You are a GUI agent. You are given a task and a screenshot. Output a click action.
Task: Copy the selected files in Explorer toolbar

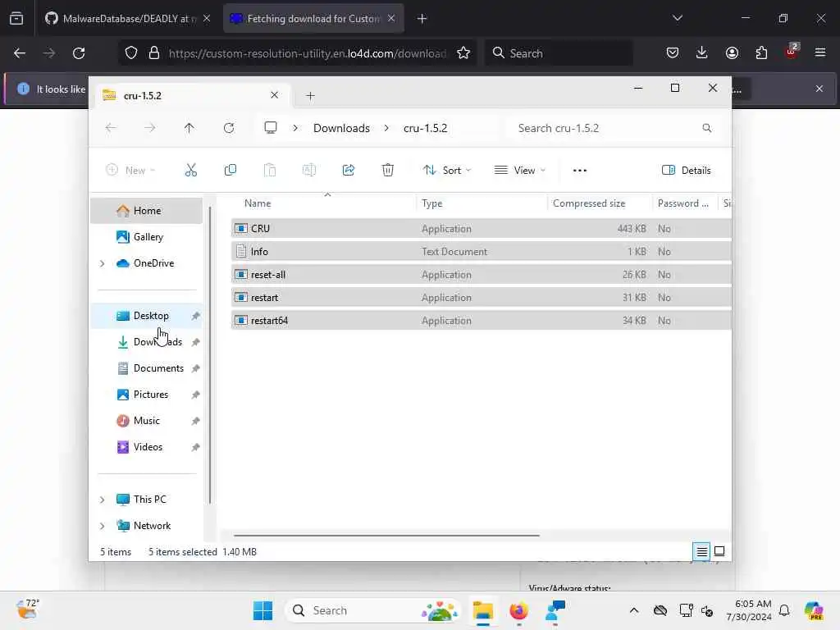point(231,171)
